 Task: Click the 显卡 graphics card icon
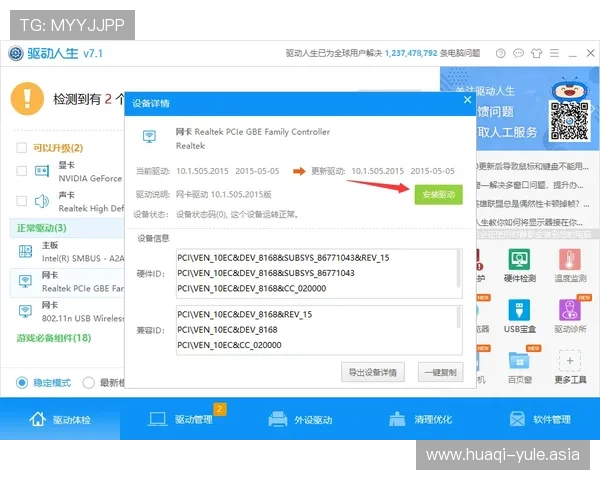tap(42, 171)
